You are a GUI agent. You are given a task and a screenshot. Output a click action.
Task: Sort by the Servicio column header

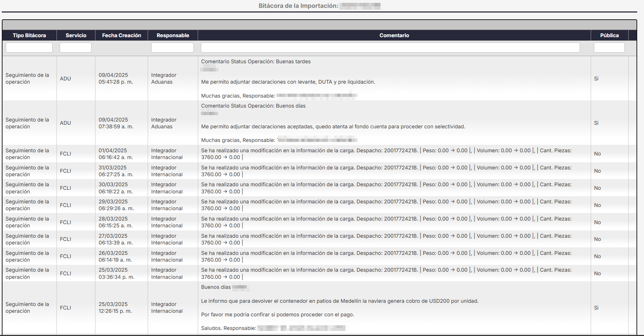(x=76, y=35)
